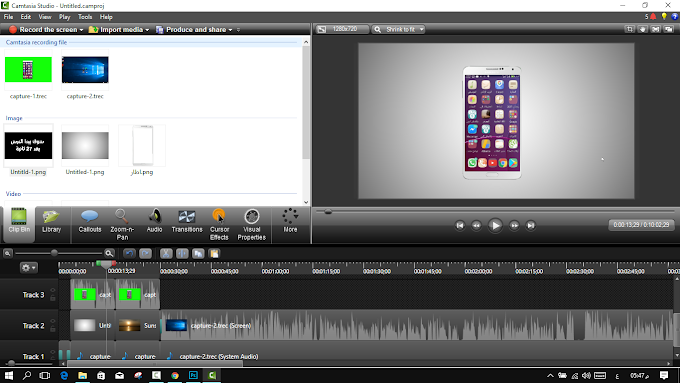Click the timeline zoom in magnifier
The image size is (680, 383).
point(109,253)
